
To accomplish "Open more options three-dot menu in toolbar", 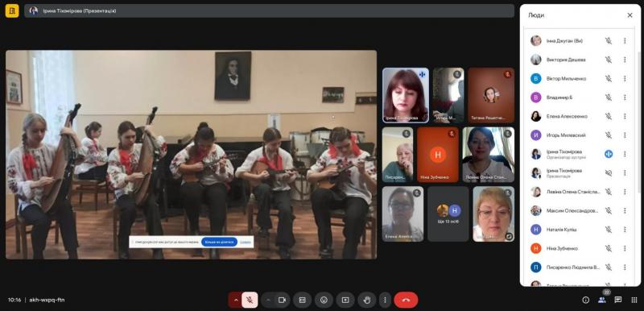I will tap(385, 300).
